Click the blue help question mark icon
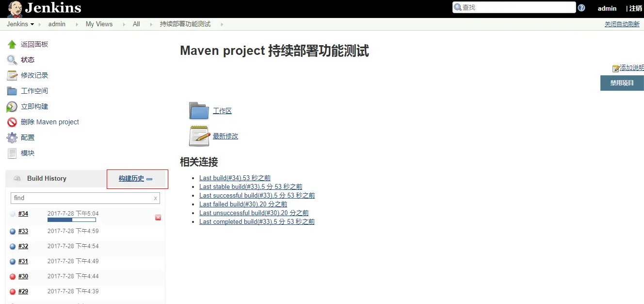644x304 pixels. 581,8
